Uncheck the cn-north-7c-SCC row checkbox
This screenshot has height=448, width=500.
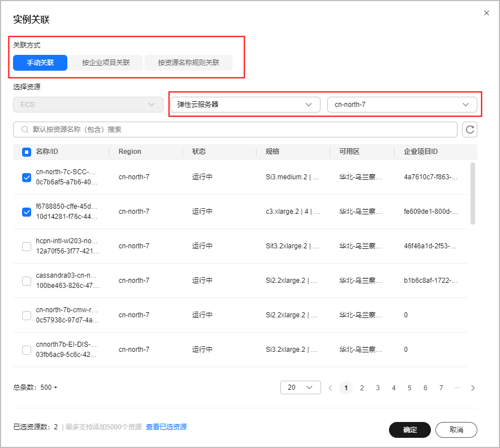click(27, 177)
